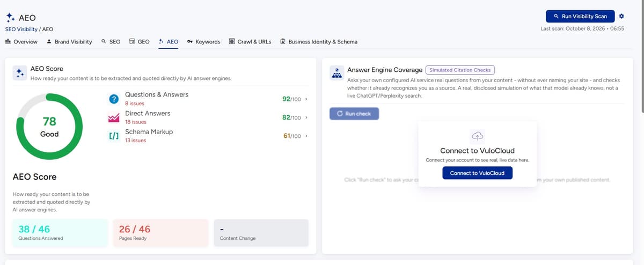Click the 'Last scan: October 8, 2026' text
The width and height of the screenshot is (644, 265).
pyautogui.click(x=582, y=28)
